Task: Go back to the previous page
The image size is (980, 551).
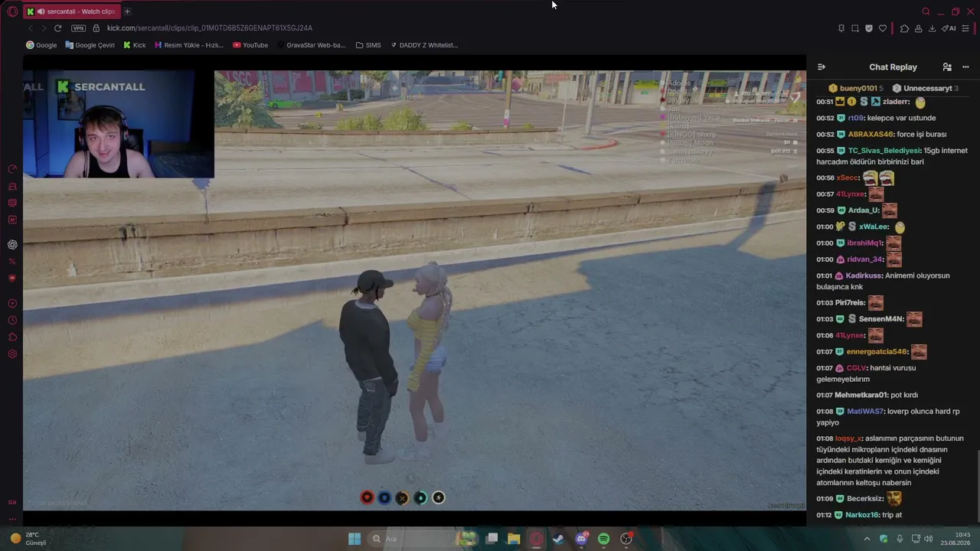Action: (31, 28)
